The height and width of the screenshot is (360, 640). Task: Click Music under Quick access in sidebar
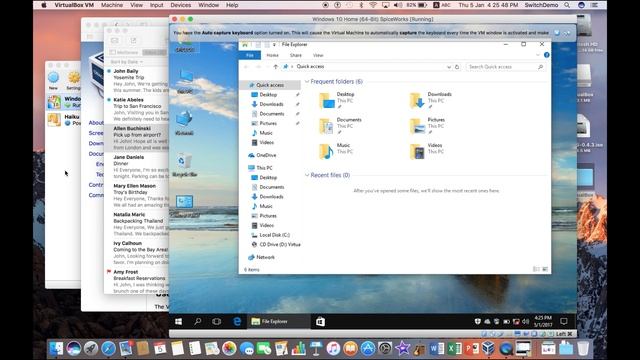point(265,133)
